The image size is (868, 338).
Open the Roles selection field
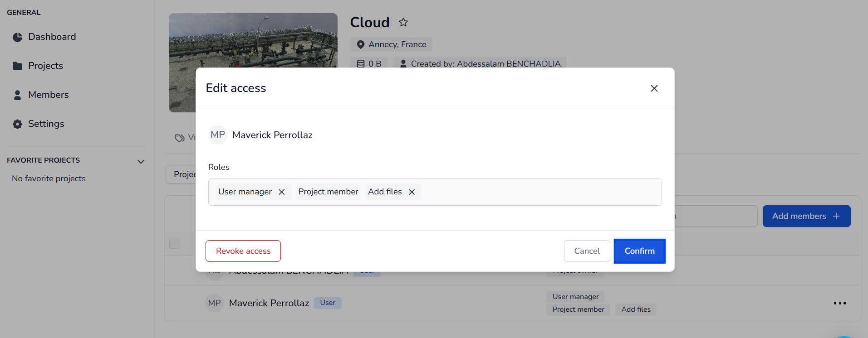(x=540, y=192)
